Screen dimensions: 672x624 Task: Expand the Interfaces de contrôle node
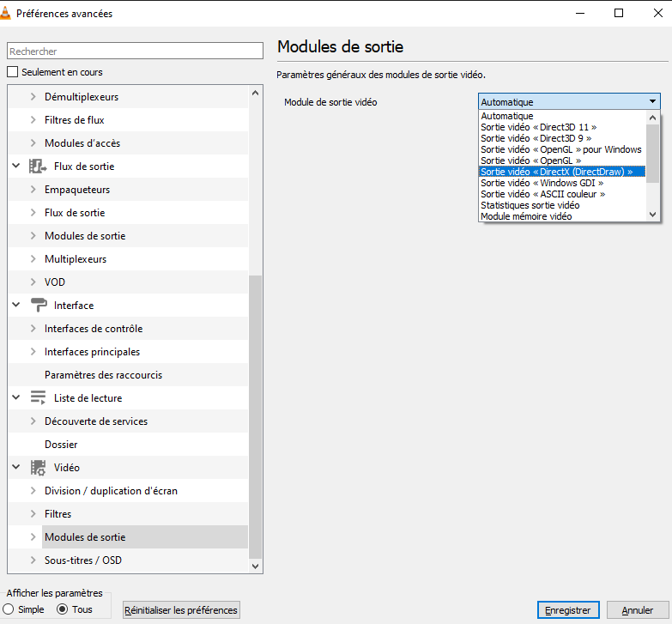(x=33, y=328)
